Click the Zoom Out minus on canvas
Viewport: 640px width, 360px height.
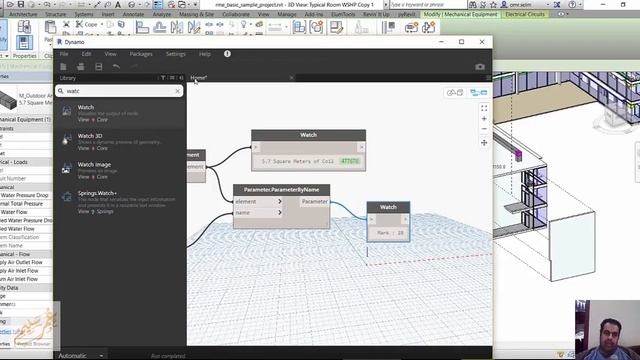point(484,129)
